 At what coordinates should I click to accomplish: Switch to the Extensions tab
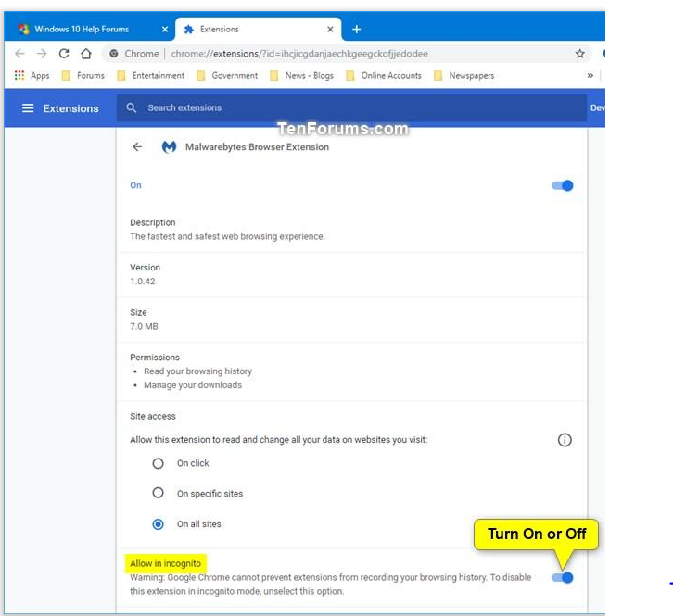point(258,29)
